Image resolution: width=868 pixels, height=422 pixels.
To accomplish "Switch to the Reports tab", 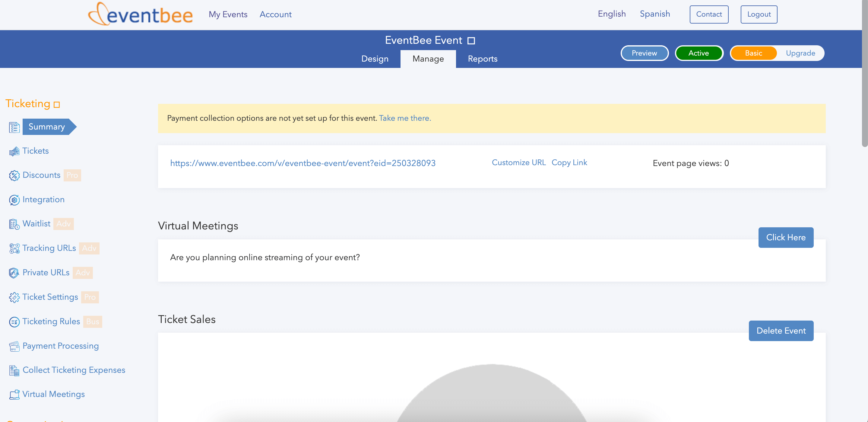I will pos(482,59).
